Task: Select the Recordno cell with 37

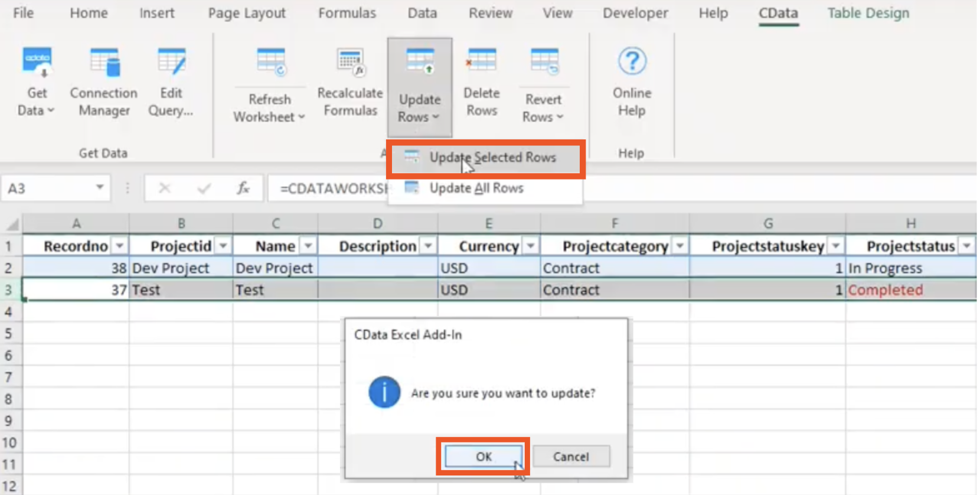Action: pyautogui.click(x=76, y=290)
